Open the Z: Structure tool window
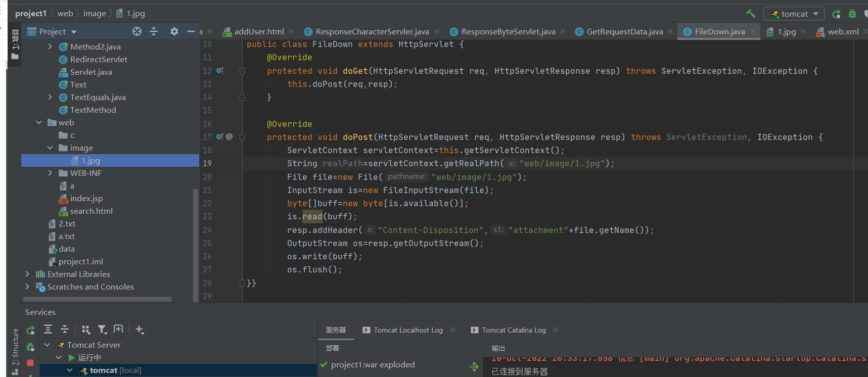Image resolution: width=868 pixels, height=377 pixels. pyautogui.click(x=15, y=351)
